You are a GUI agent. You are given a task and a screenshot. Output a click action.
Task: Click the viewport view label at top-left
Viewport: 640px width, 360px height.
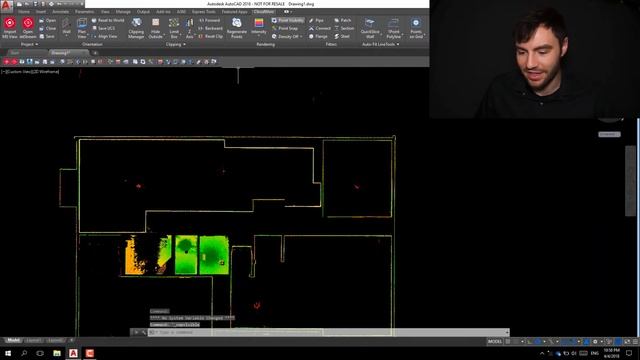31,72
